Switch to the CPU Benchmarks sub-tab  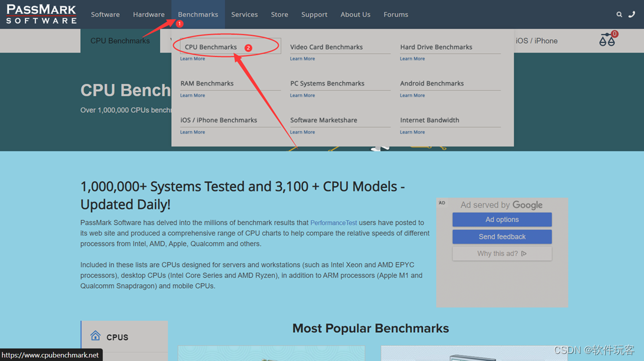coord(120,41)
